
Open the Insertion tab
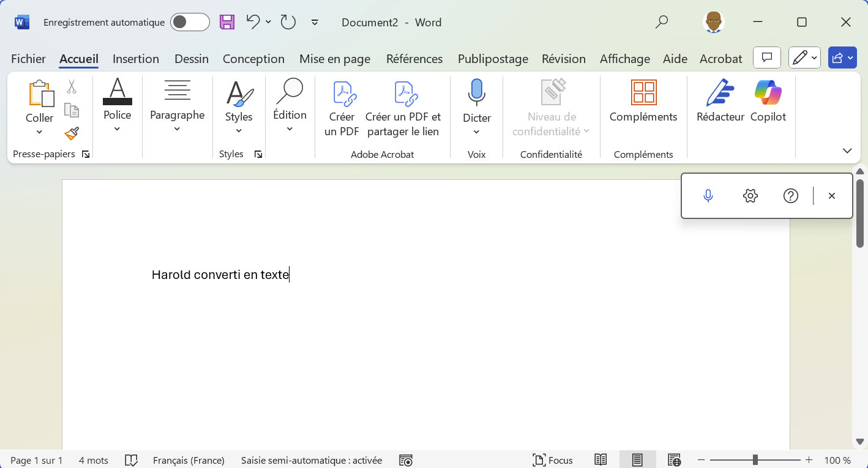pyautogui.click(x=136, y=59)
